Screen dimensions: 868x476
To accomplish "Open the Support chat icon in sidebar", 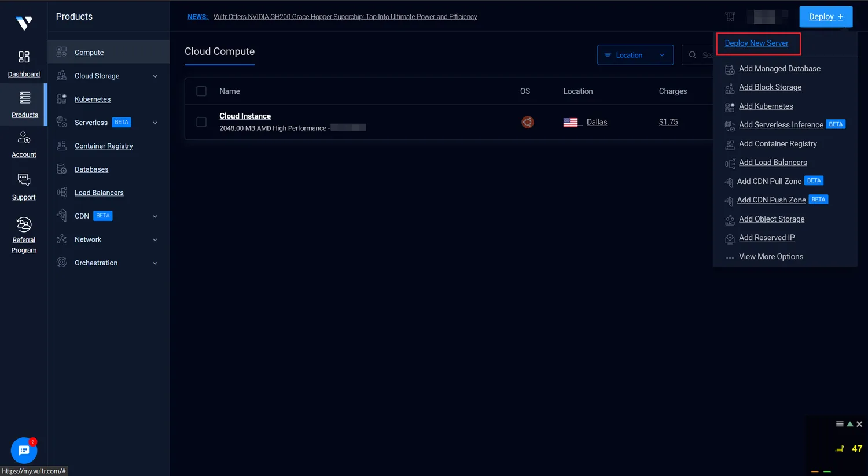I will pos(24,180).
